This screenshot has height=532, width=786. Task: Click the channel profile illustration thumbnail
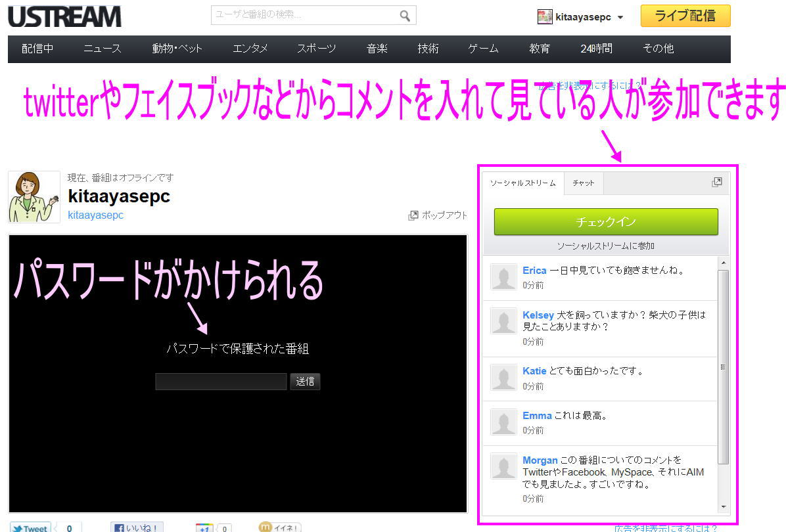pos(34,197)
